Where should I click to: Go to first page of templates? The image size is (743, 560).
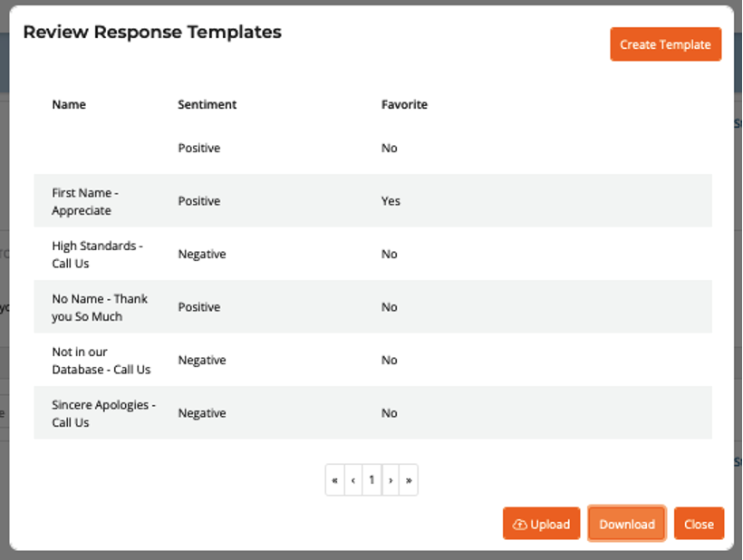335,480
